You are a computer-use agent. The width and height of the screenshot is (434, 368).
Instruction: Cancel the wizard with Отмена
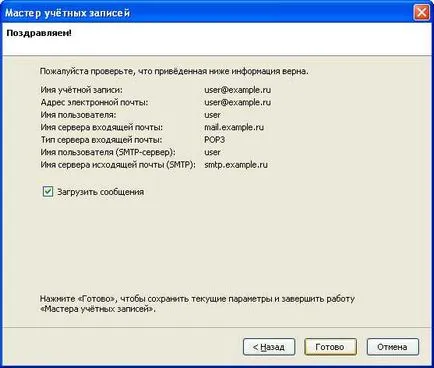pos(392,347)
